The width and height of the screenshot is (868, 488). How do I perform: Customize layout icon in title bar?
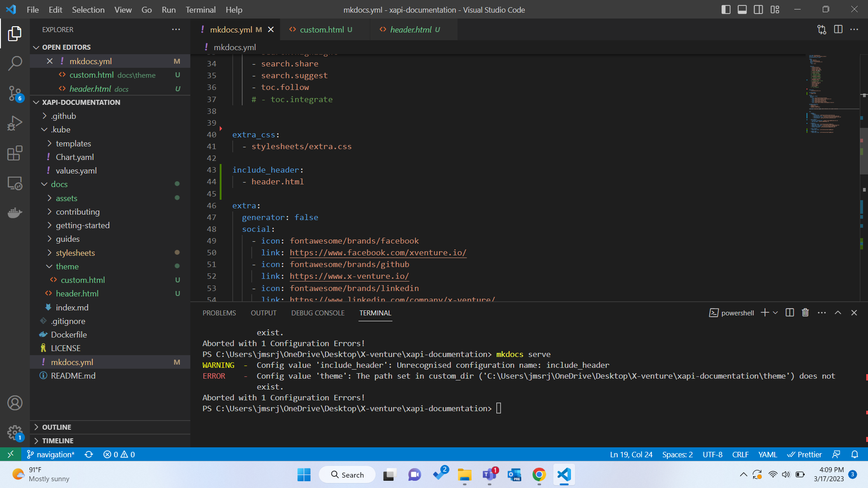tap(775, 9)
